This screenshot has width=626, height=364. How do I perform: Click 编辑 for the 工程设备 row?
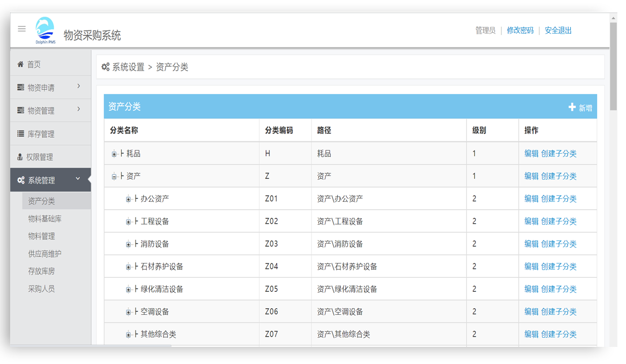(531, 221)
